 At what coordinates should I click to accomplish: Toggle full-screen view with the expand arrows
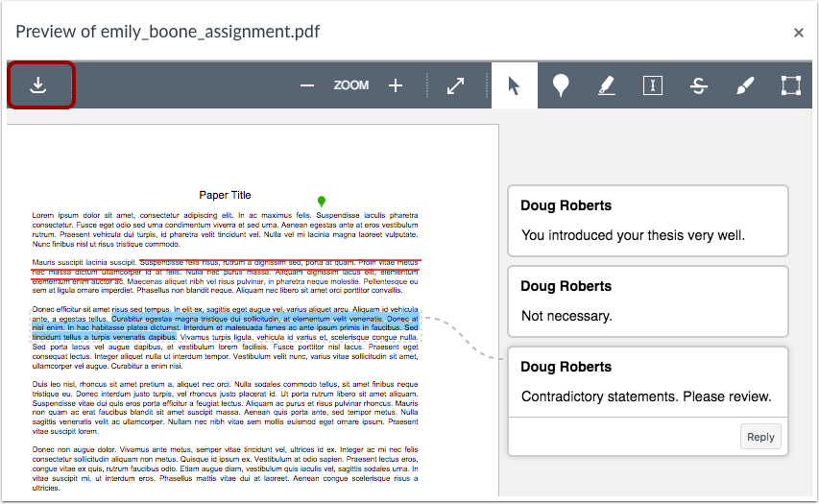455,85
